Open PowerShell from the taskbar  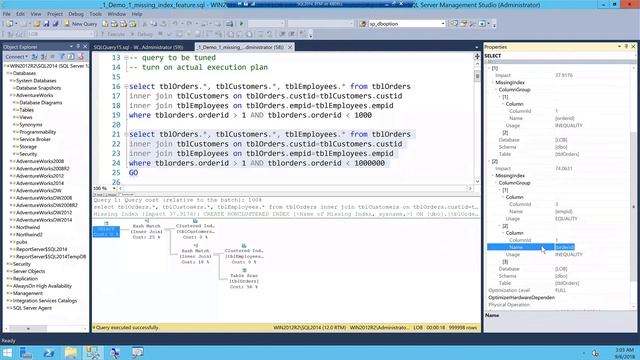49,352
